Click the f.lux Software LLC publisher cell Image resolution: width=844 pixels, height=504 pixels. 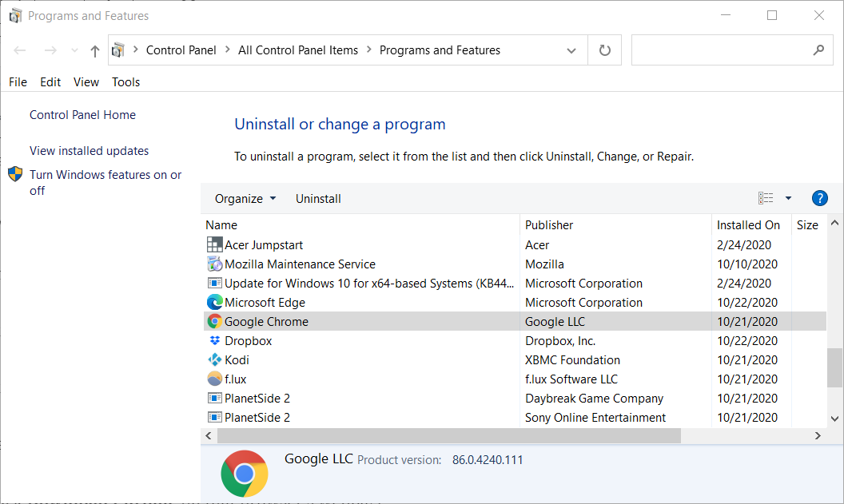pyautogui.click(x=571, y=379)
